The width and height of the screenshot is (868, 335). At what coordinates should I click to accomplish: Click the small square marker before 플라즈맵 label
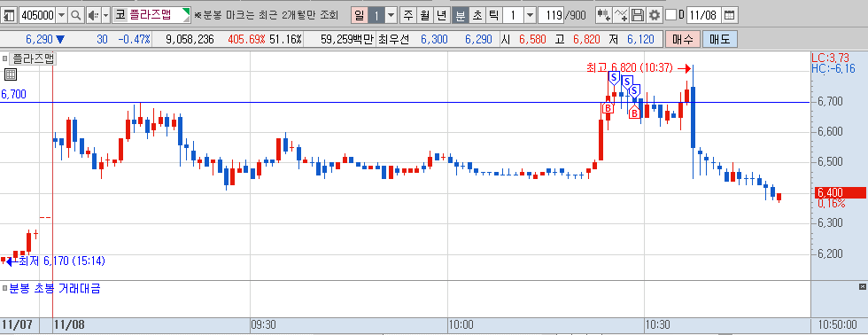4,58
